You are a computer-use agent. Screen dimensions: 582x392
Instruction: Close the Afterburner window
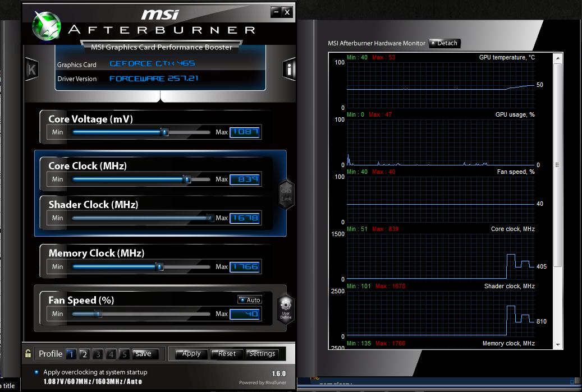(287, 12)
